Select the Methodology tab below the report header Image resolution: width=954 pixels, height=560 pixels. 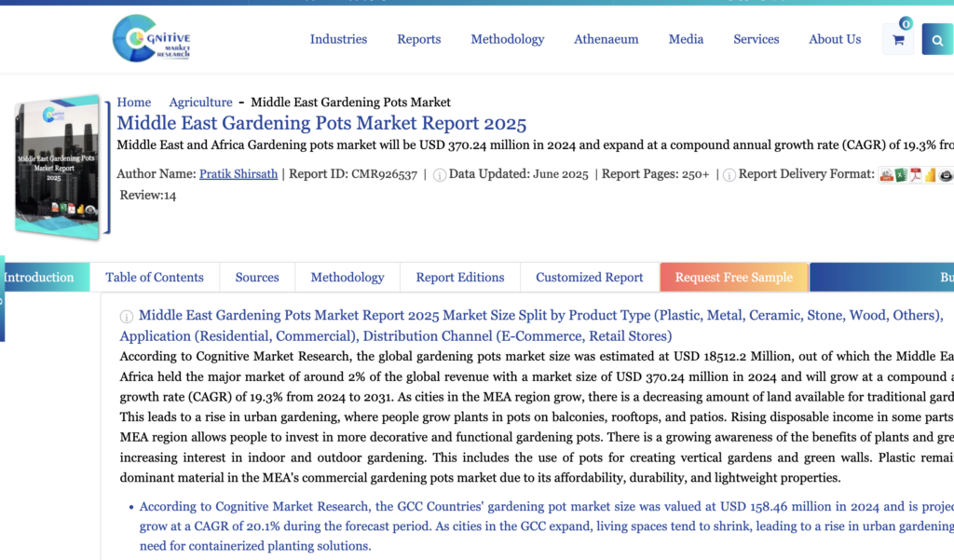[348, 277]
